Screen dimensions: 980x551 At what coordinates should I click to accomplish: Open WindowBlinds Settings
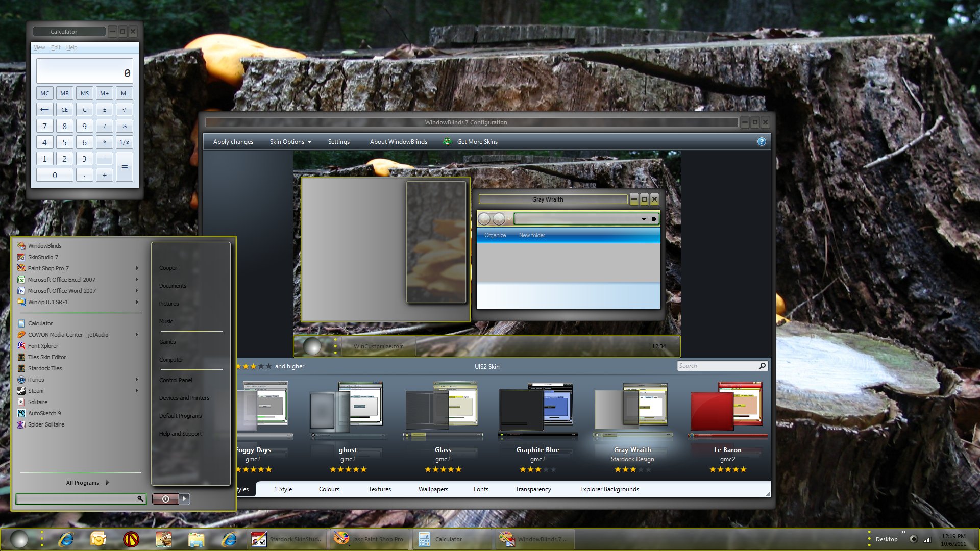(339, 142)
